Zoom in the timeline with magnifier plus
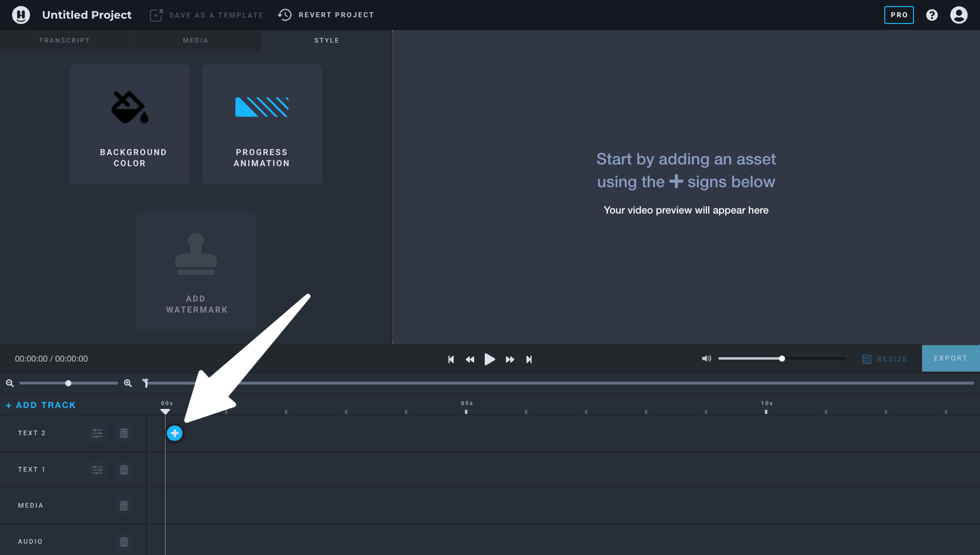 [128, 383]
